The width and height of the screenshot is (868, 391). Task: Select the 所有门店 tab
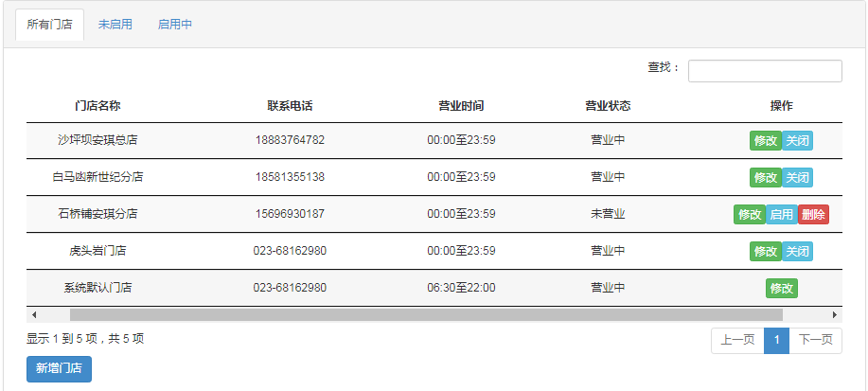pos(50,25)
